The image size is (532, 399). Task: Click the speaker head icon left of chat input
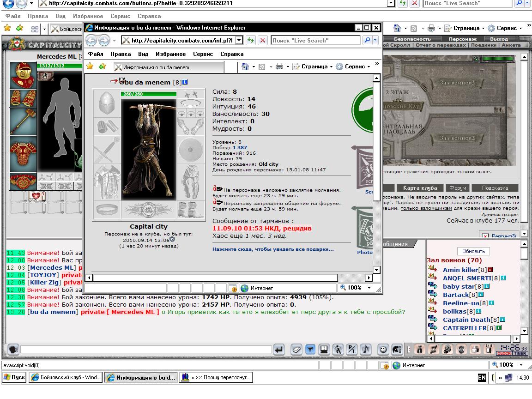tap(13, 350)
